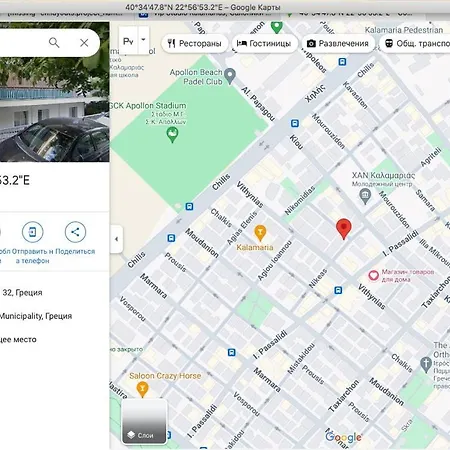Viewport: 450px width, 450px height.
Task: Choose the Развлечения filter chip
Action: click(338, 43)
